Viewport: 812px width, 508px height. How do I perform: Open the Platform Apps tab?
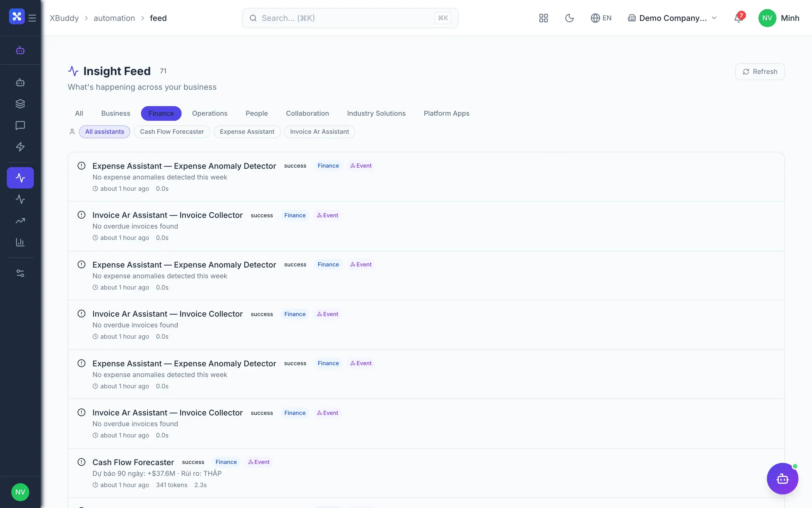[446, 113]
